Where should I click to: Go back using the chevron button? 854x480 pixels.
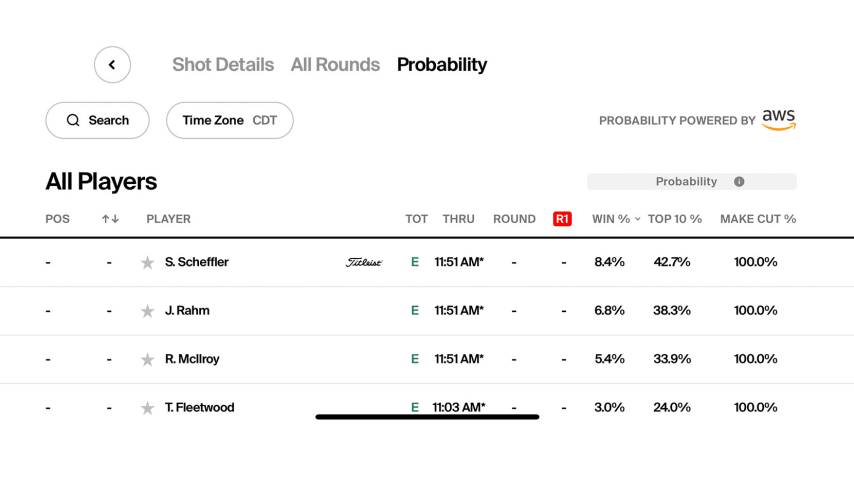(112, 65)
